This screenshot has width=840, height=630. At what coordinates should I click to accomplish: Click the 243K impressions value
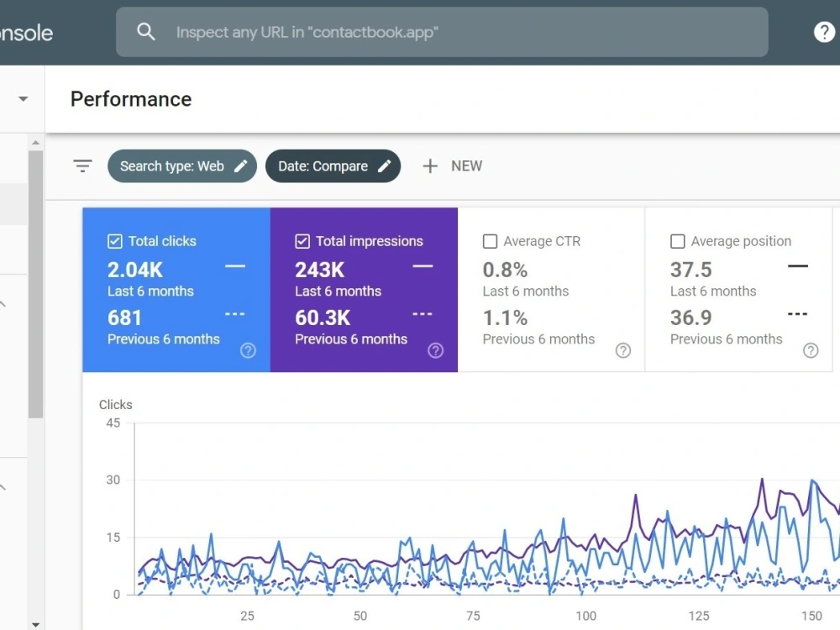[320, 270]
